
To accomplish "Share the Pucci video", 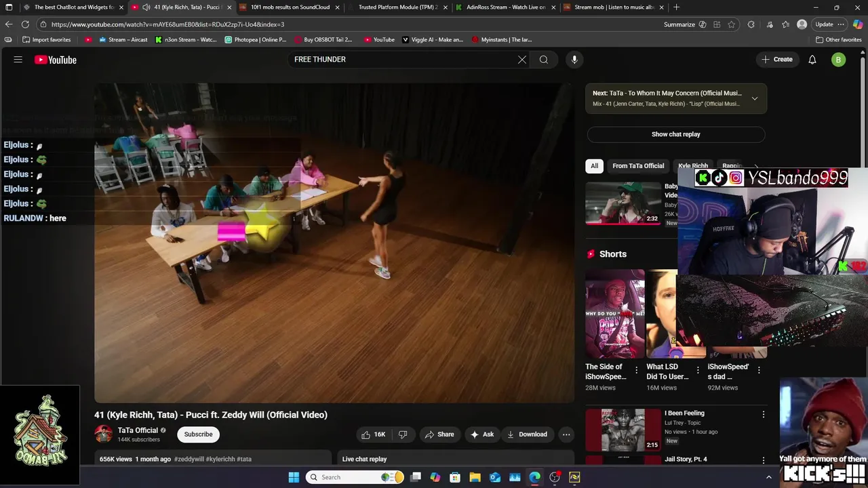I will point(439,434).
